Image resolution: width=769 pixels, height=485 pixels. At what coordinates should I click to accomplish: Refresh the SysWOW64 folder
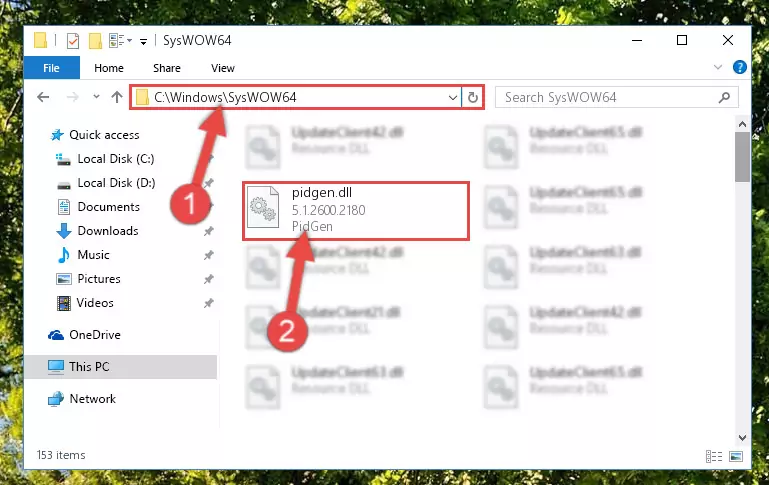[x=472, y=98]
